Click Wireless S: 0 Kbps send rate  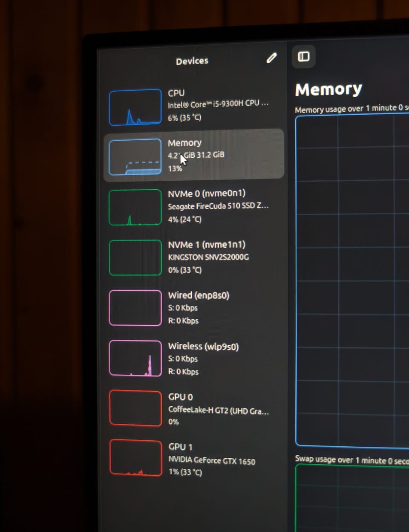tap(183, 359)
